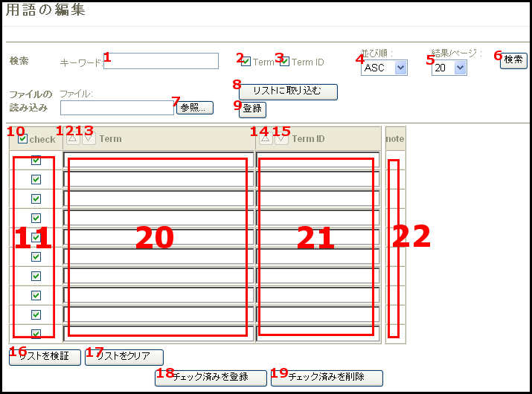The image size is (532, 394).
Task: Sort Term ID column ascending with up arrow
Action: tap(266, 139)
